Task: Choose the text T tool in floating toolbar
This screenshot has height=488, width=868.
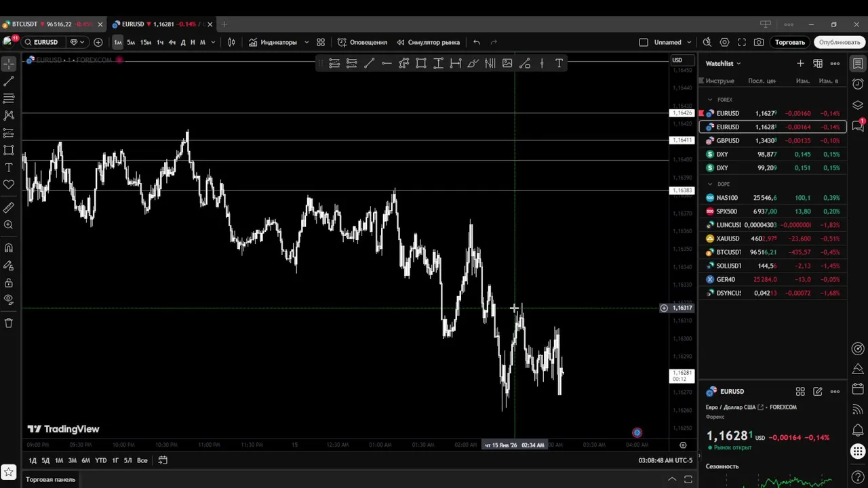Action: click(559, 63)
